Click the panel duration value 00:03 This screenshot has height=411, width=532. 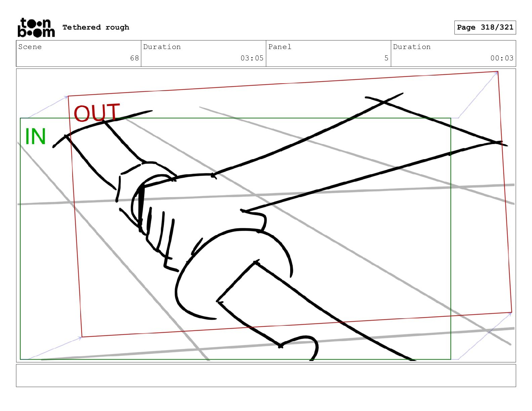[502, 58]
